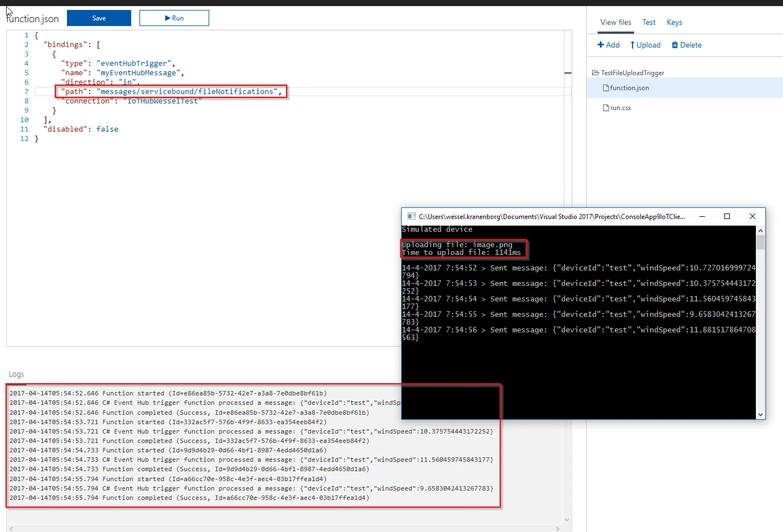
Task: Click the logs horizontal scroll-right arrow
Action: [x=557, y=529]
